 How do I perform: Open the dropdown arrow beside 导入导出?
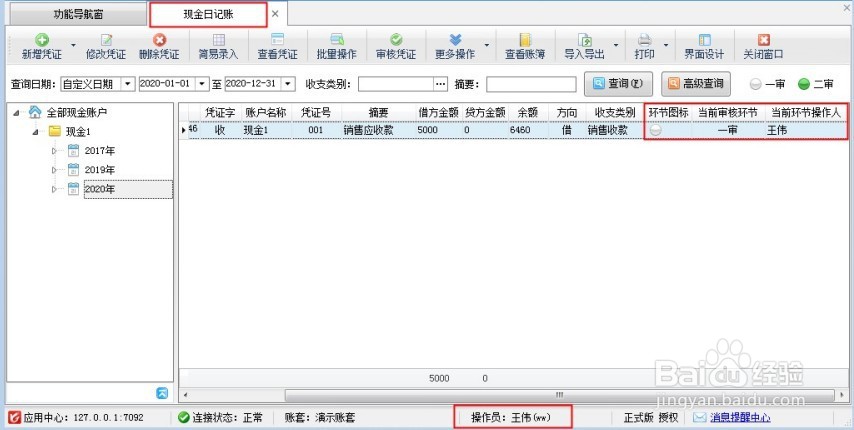(x=616, y=45)
